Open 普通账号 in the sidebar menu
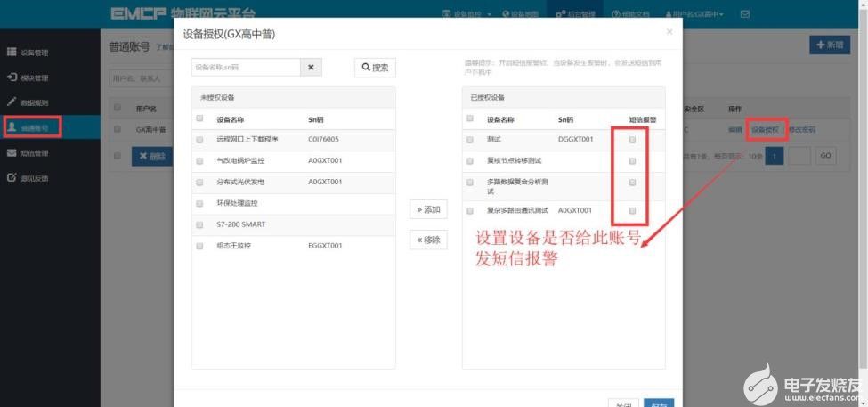 pyautogui.click(x=34, y=127)
